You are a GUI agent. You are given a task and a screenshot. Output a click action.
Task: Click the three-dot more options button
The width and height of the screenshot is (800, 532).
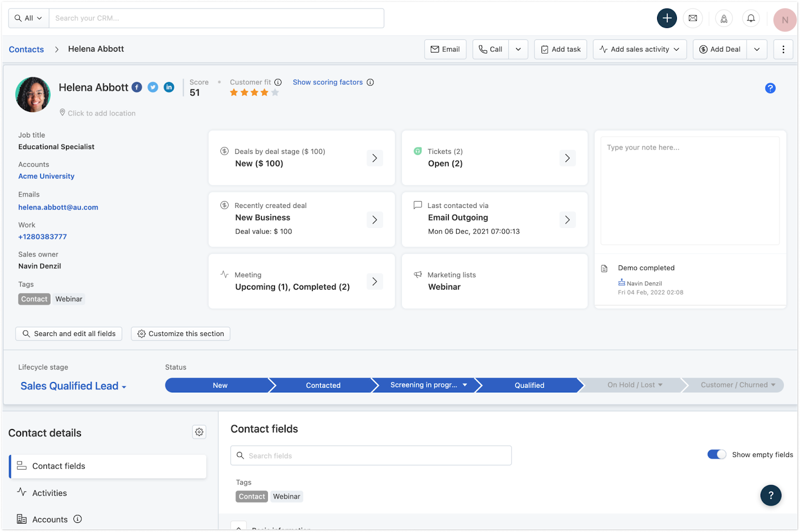(x=783, y=49)
